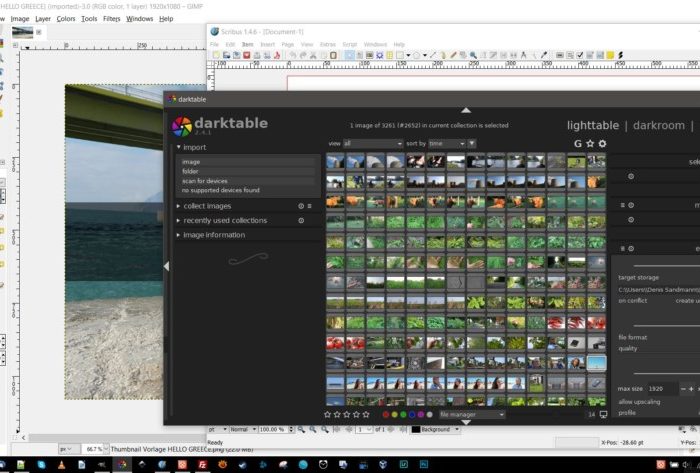
Task: Open the view filter dropdown set to all
Action: 372,144
